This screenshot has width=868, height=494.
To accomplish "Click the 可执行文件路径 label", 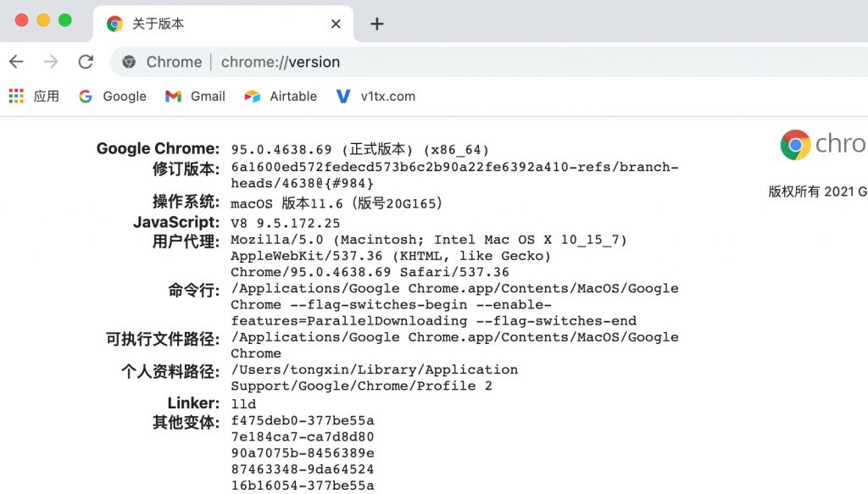I will (x=163, y=339).
